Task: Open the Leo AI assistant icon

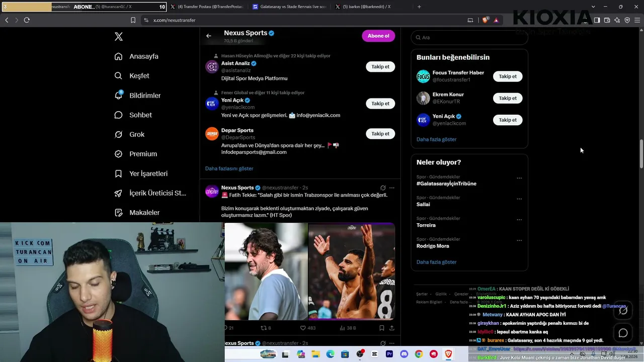Action: point(617,20)
